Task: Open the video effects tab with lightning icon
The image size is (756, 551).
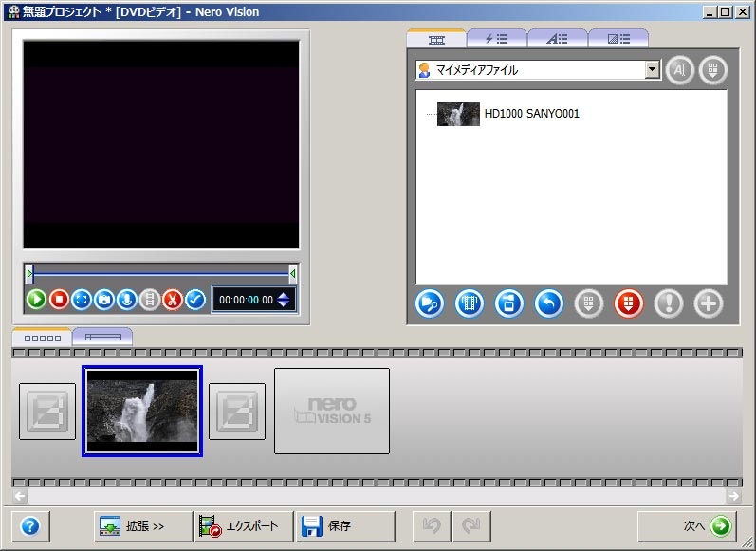Action: [x=496, y=39]
